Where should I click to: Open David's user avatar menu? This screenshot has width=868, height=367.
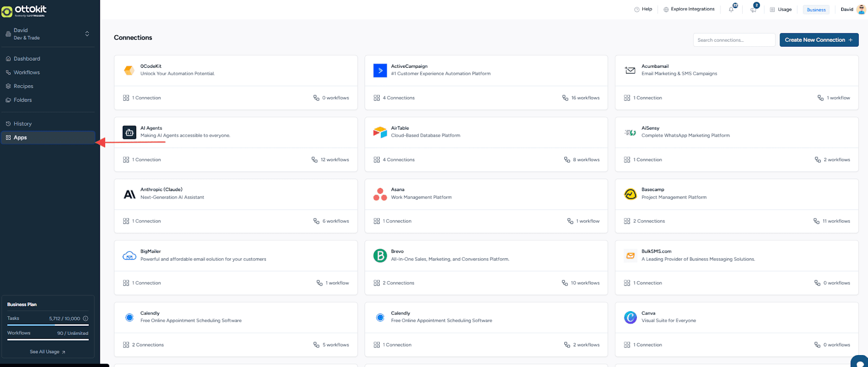pyautogui.click(x=861, y=9)
